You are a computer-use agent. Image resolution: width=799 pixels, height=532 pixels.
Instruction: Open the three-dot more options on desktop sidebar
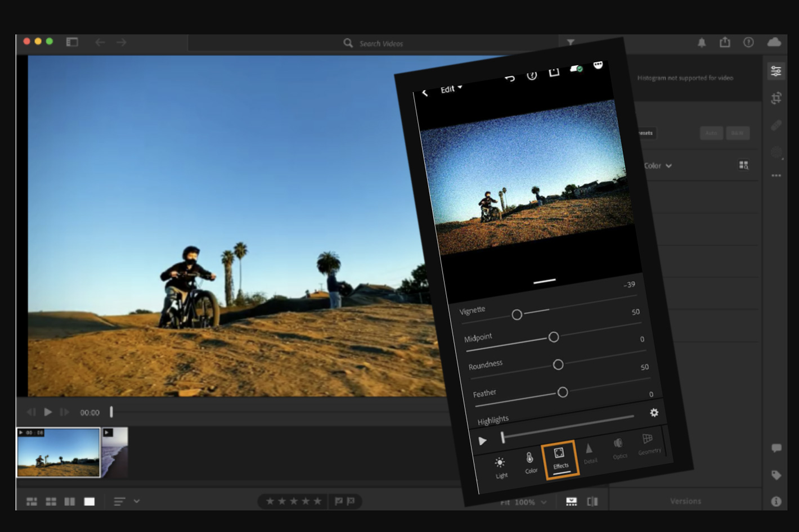(776, 175)
